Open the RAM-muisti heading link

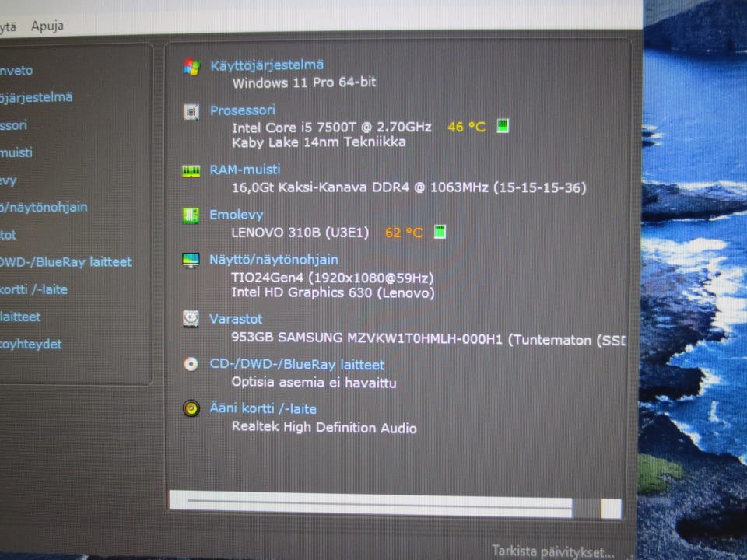click(245, 170)
